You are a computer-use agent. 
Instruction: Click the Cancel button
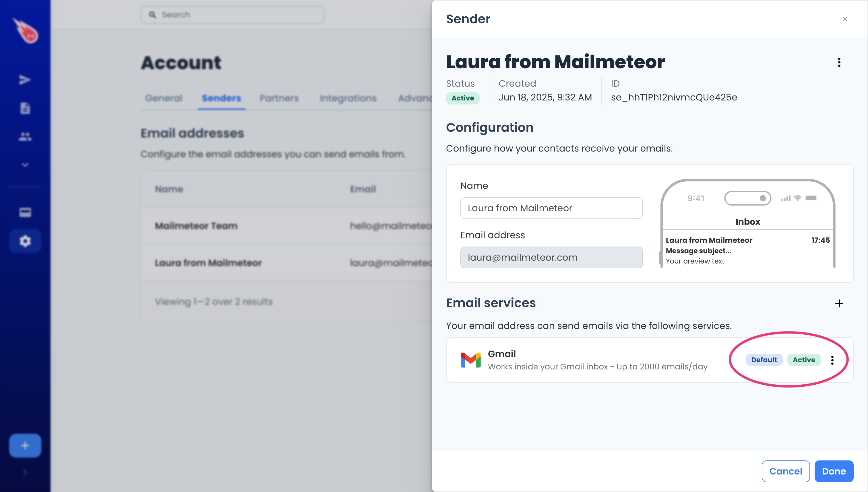(786, 471)
